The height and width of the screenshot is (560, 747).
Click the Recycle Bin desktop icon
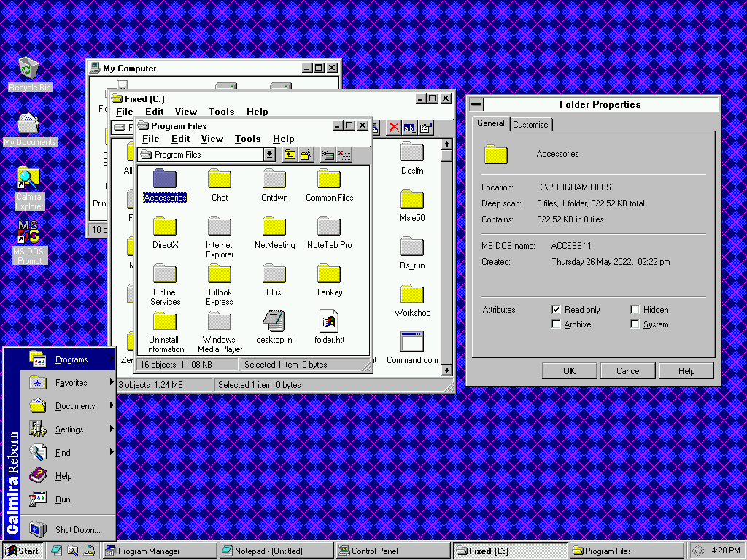tap(29, 74)
